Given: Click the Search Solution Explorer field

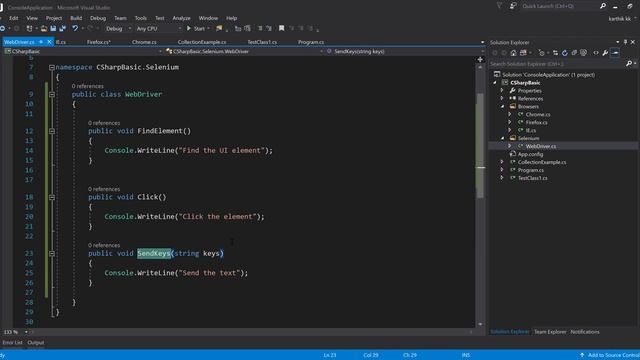Looking at the screenshot, I should [x=557, y=64].
